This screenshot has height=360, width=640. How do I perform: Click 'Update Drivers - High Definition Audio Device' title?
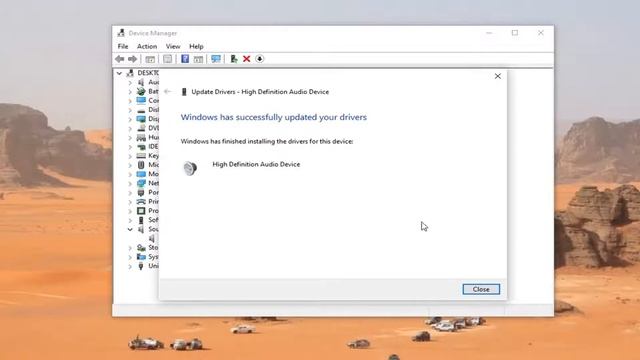260,92
